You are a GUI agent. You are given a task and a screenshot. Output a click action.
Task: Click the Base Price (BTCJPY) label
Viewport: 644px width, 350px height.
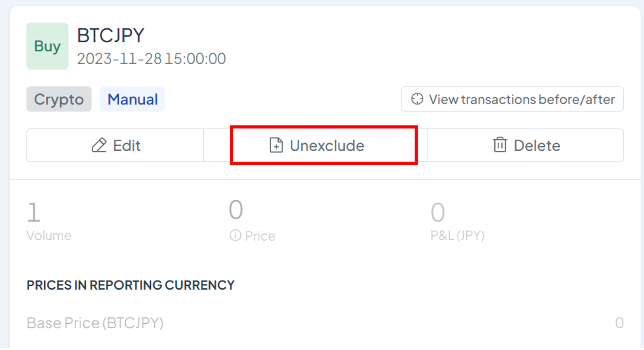95,323
